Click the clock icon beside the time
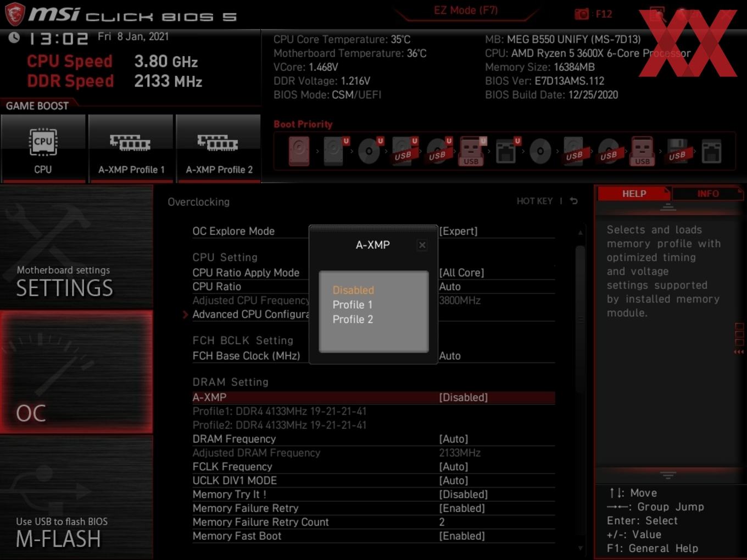Image resolution: width=747 pixels, height=560 pixels. tap(14, 37)
